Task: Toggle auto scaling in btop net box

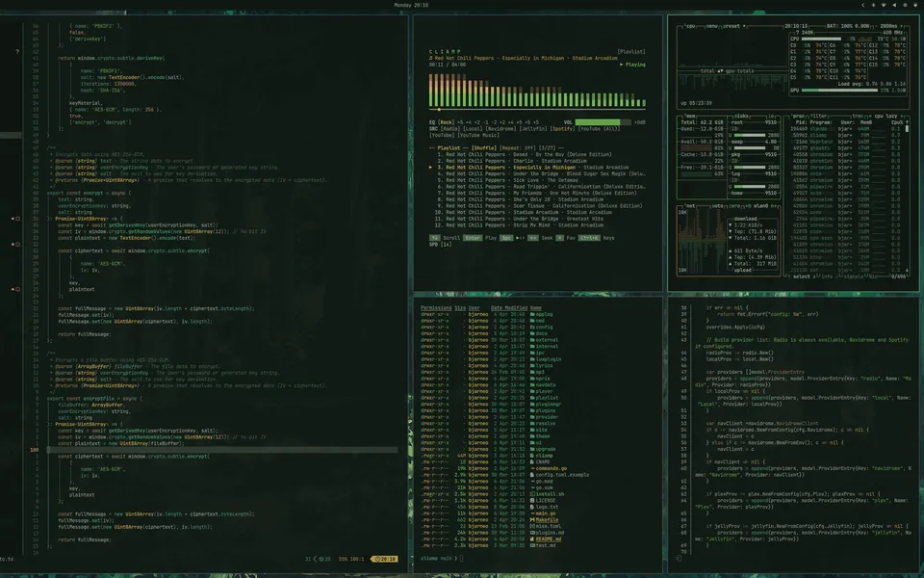Action: coord(718,206)
